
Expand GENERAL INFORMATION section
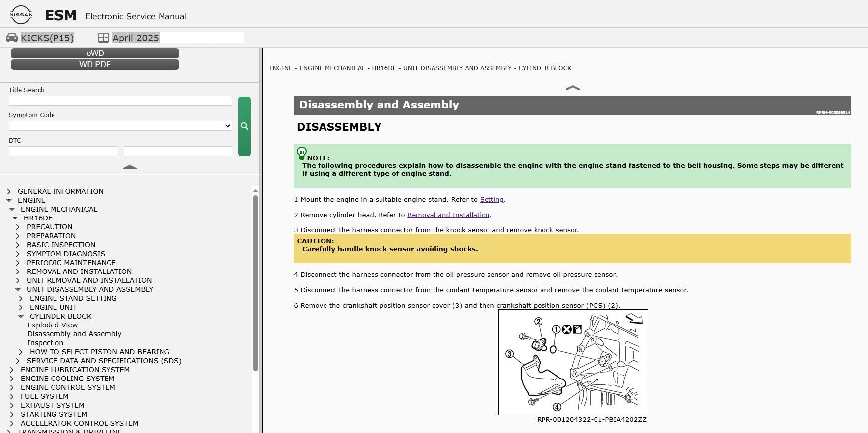click(9, 191)
